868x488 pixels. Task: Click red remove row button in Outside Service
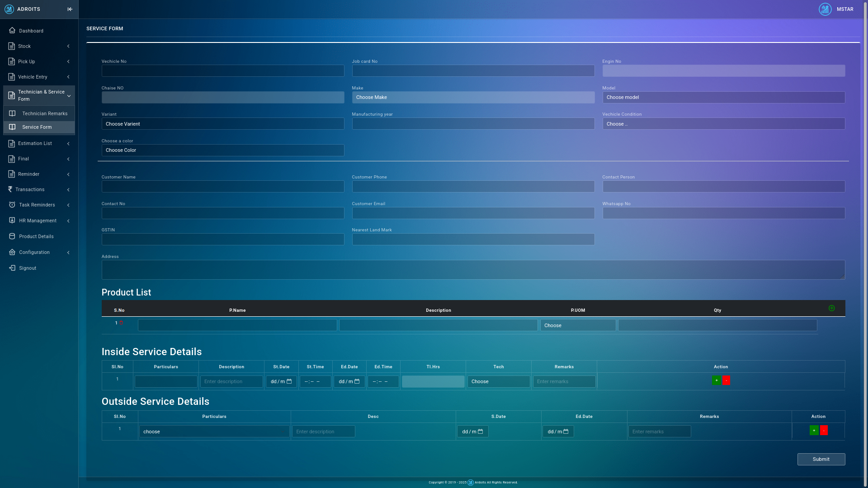[x=824, y=430]
